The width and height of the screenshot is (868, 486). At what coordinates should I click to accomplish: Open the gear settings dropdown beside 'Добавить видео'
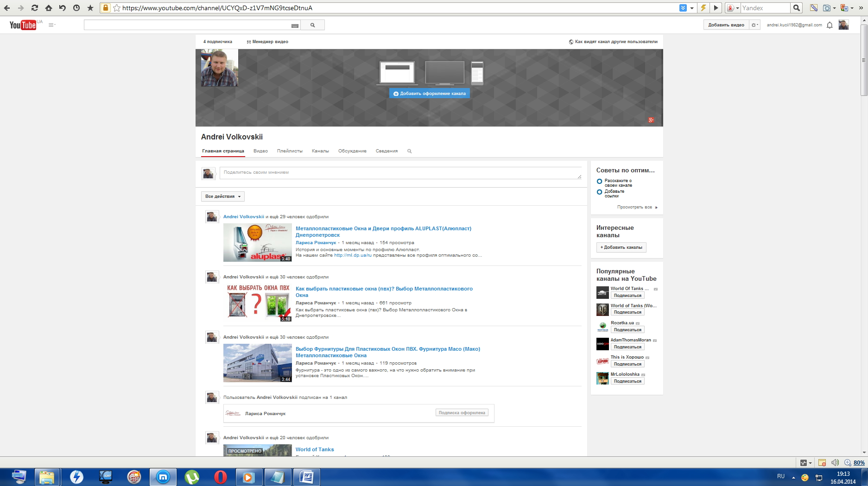(755, 25)
